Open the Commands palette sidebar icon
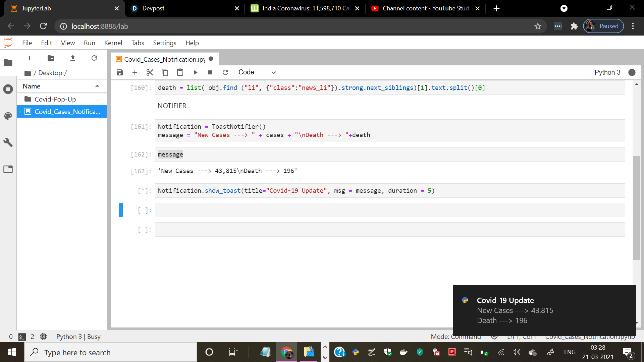This screenshot has height=362, width=644. [8, 116]
